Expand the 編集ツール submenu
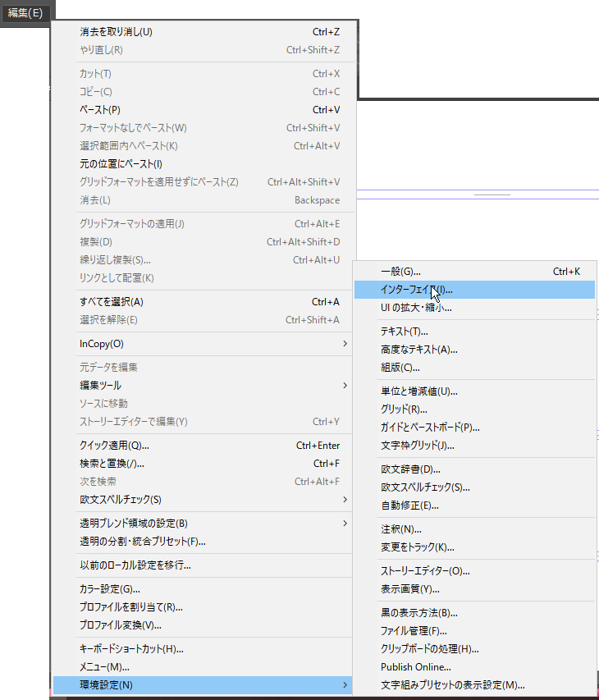The width and height of the screenshot is (599, 700). point(205,385)
